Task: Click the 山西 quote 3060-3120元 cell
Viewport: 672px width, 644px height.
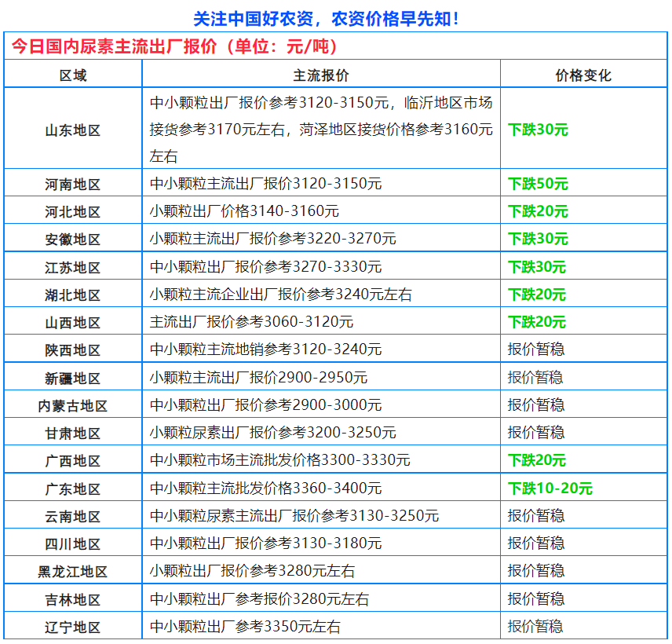Action: [251, 322]
